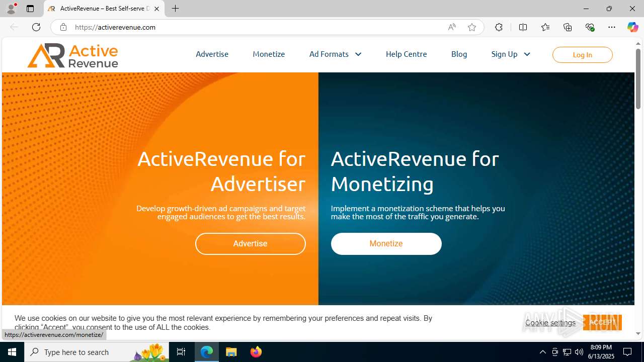This screenshot has width=644, height=362.
Task: Click the Read aloud icon
Action: tap(452, 27)
